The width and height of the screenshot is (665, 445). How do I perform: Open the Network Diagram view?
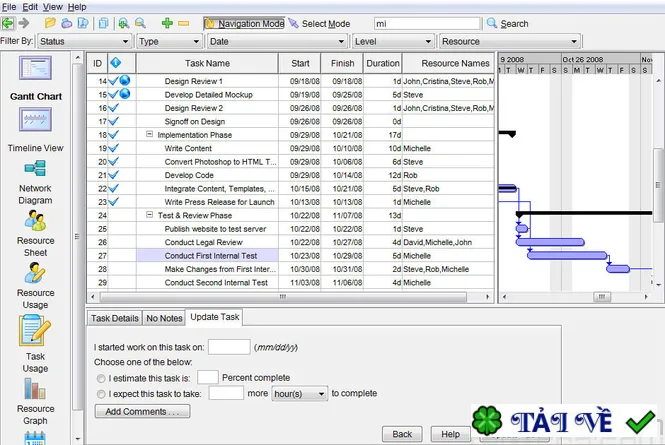[x=35, y=168]
